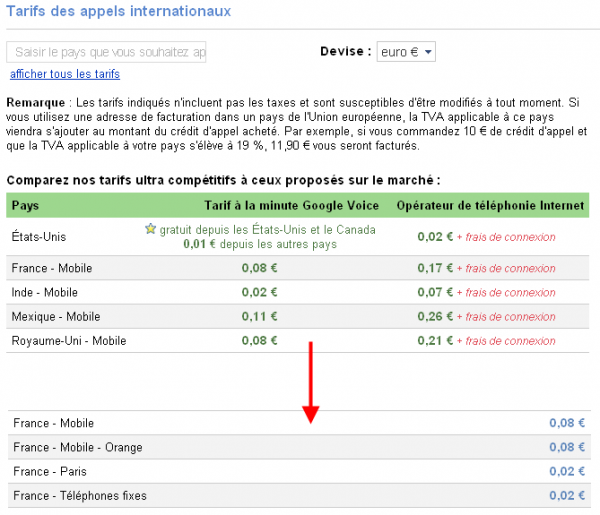Click the 0,08 € Google Voice rate for Royaume-Uni
Screen dimensions: 600x515
click(x=259, y=341)
